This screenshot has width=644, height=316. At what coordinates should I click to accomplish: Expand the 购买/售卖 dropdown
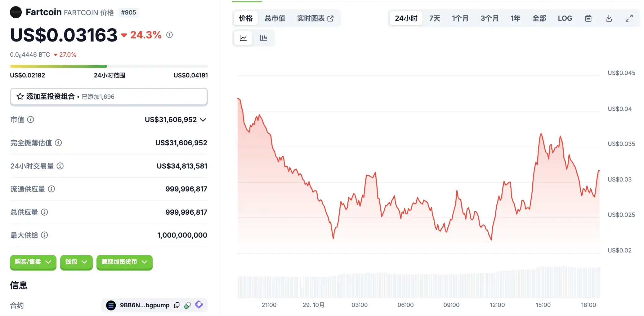[x=33, y=262]
